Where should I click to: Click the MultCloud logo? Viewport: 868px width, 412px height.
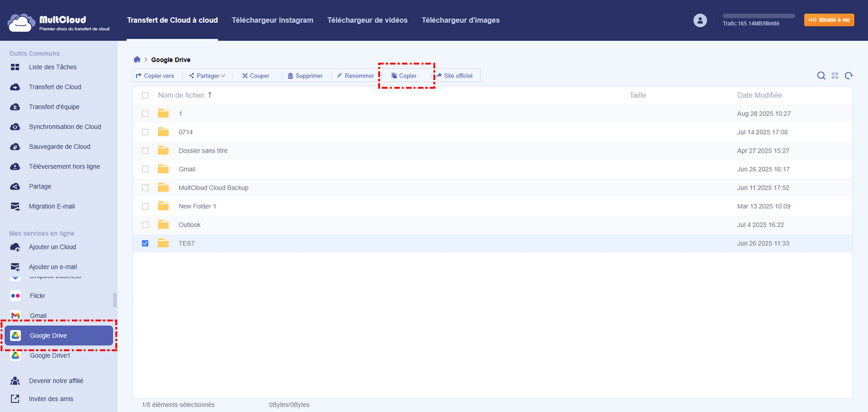coord(59,23)
